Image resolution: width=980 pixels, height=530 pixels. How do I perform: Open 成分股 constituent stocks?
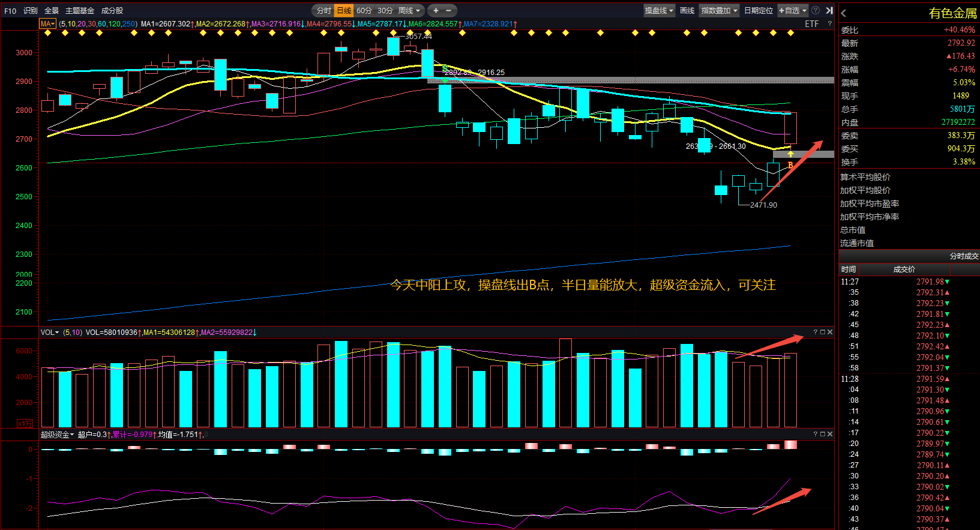(x=112, y=11)
